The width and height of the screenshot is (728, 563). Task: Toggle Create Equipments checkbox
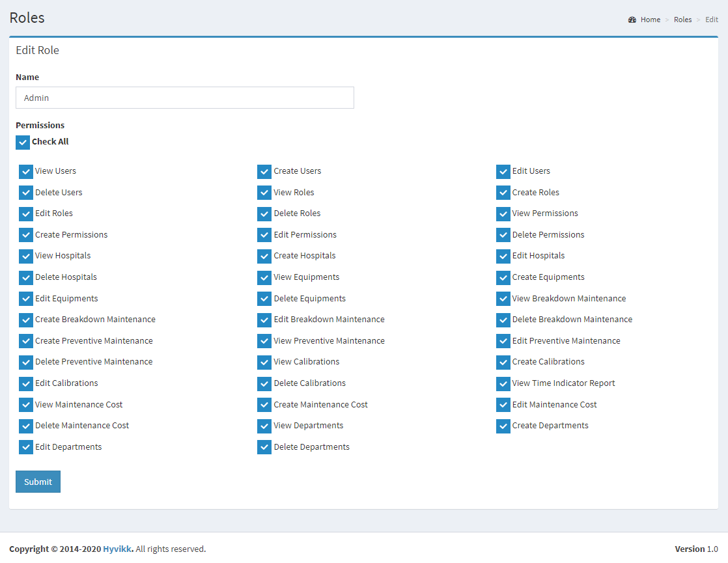pyautogui.click(x=503, y=277)
